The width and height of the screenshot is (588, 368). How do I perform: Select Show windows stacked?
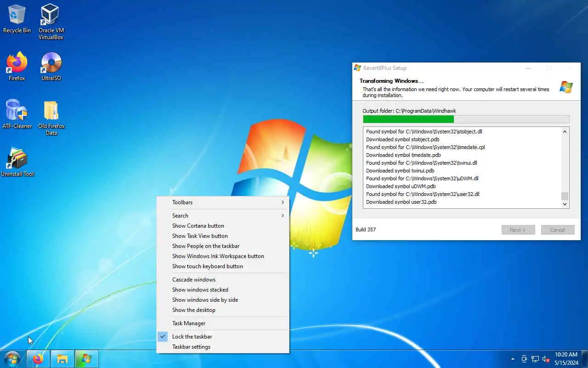(x=223, y=290)
